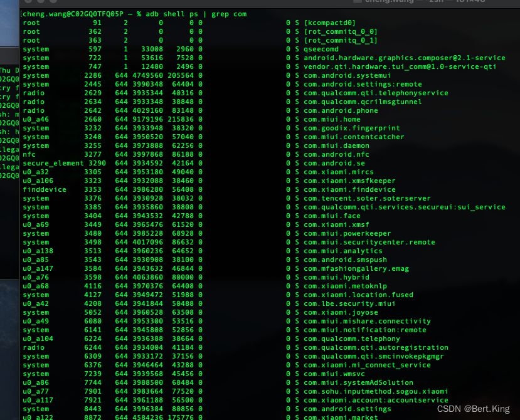Select com.miui.home process name

tap(332, 119)
